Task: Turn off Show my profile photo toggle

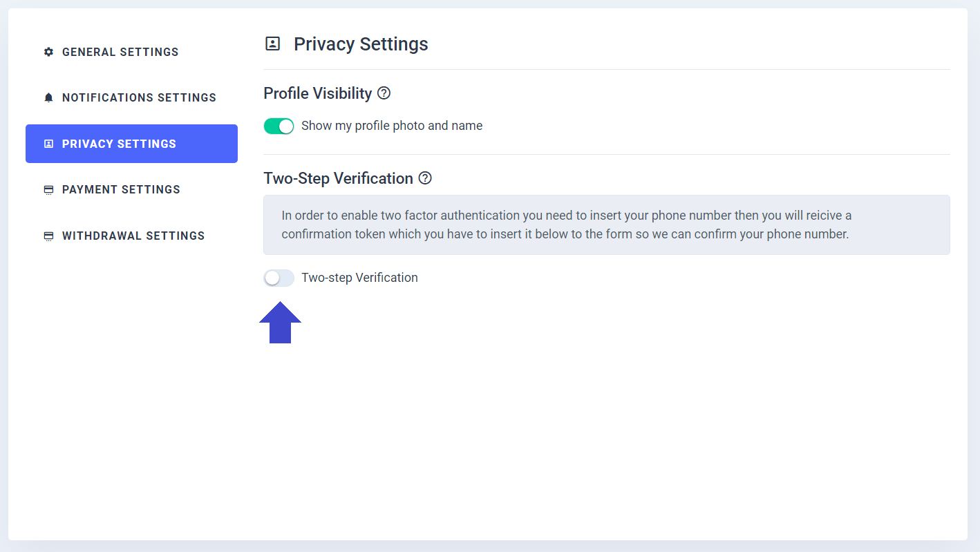Action: [279, 126]
